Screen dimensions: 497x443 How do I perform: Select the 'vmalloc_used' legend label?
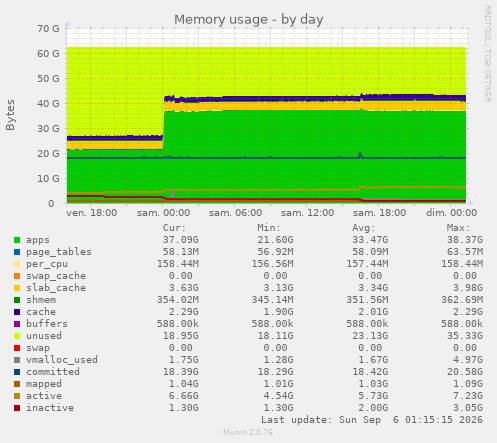(x=62, y=360)
